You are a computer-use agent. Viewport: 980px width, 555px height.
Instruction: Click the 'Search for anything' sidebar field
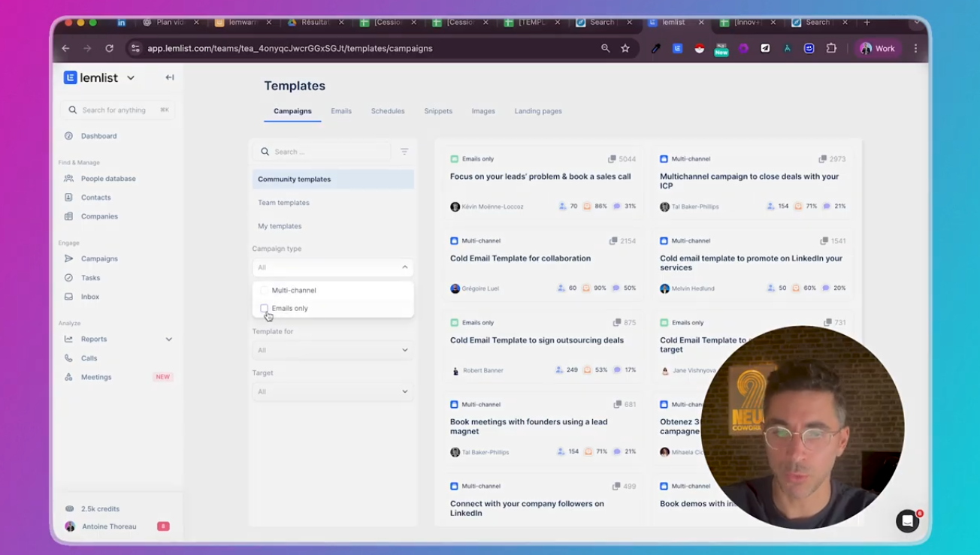[x=118, y=110]
